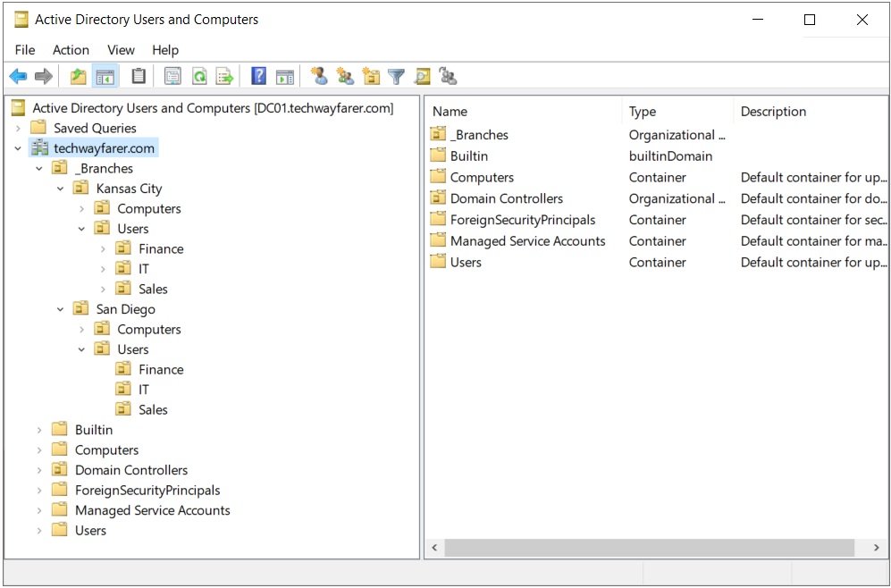Select San Diego in the tree

point(126,309)
